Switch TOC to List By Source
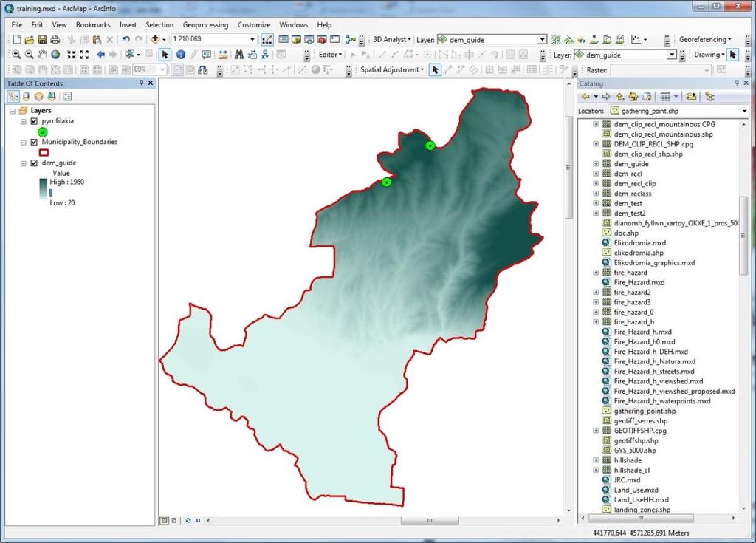 (x=27, y=97)
